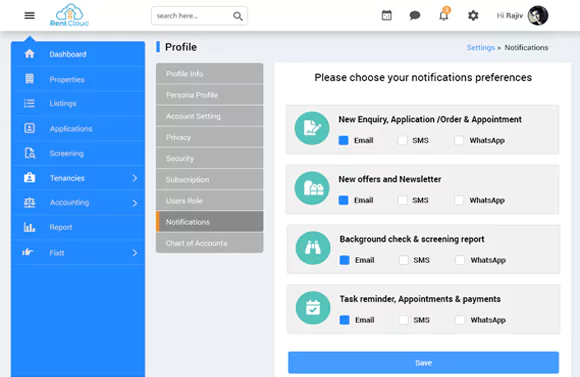Click the Tenancies briefcase icon
This screenshot has height=377, width=580.
tap(30, 178)
